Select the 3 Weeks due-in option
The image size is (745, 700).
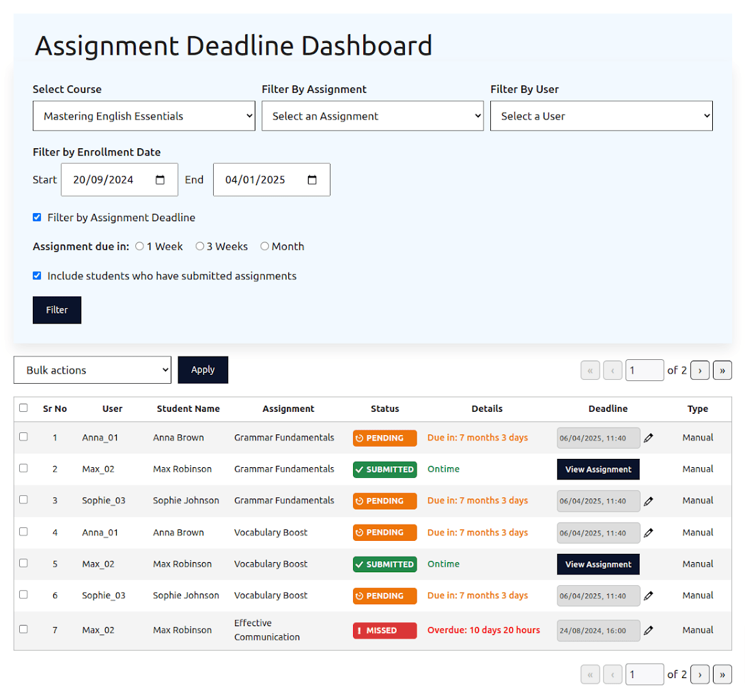200,247
